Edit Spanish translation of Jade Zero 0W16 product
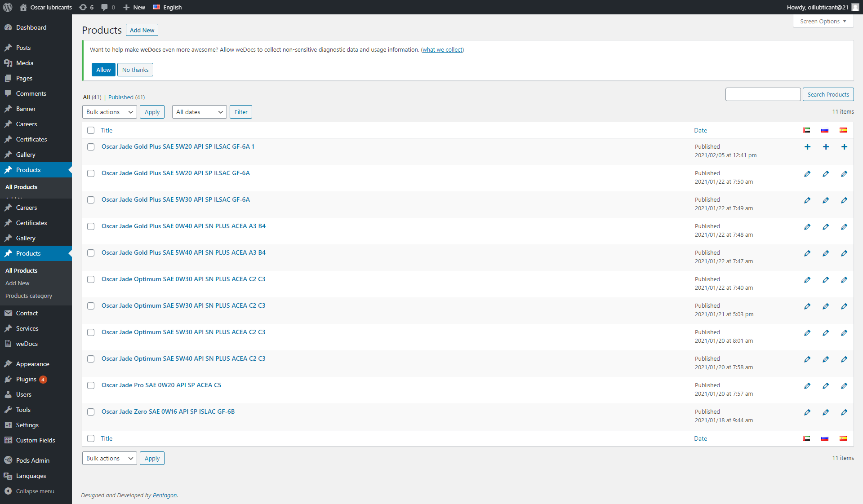 tap(844, 412)
